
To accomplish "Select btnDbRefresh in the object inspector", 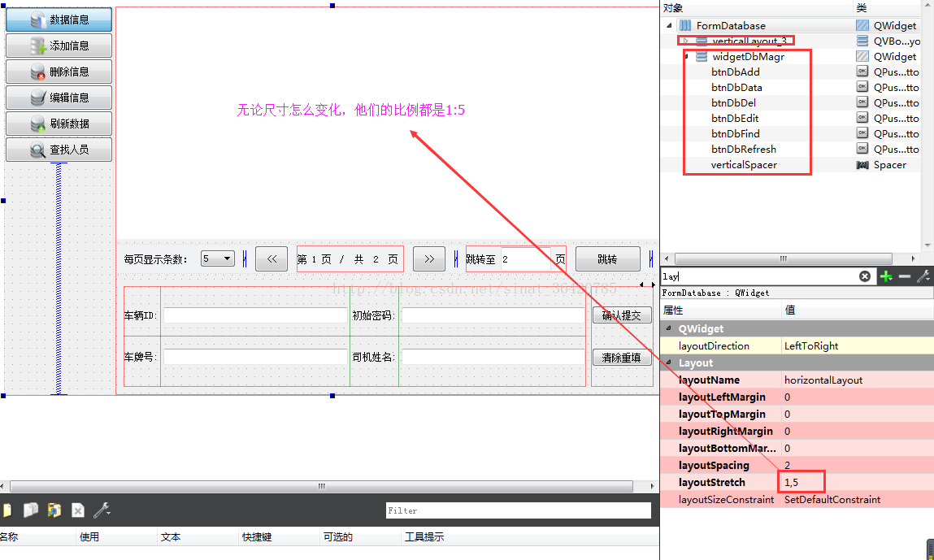I will (x=741, y=149).
